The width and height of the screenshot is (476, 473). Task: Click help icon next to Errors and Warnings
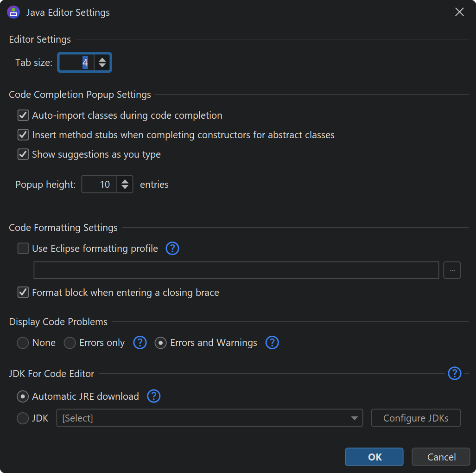pyautogui.click(x=272, y=343)
